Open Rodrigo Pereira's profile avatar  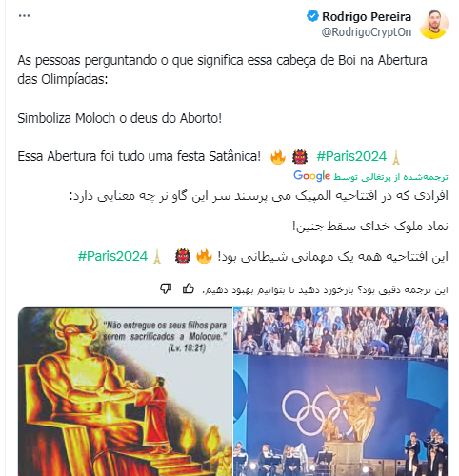pyautogui.click(x=433, y=24)
